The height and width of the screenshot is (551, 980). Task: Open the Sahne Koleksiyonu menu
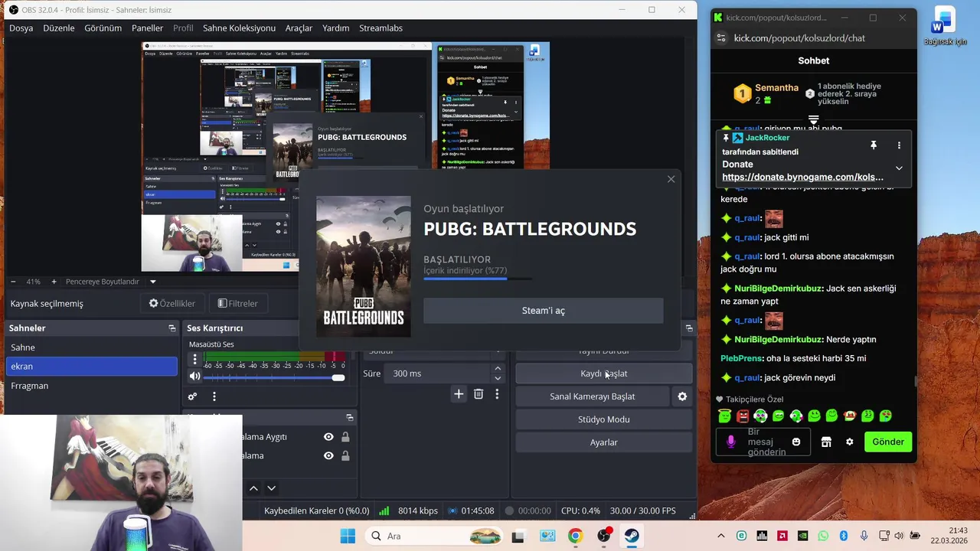coord(239,28)
